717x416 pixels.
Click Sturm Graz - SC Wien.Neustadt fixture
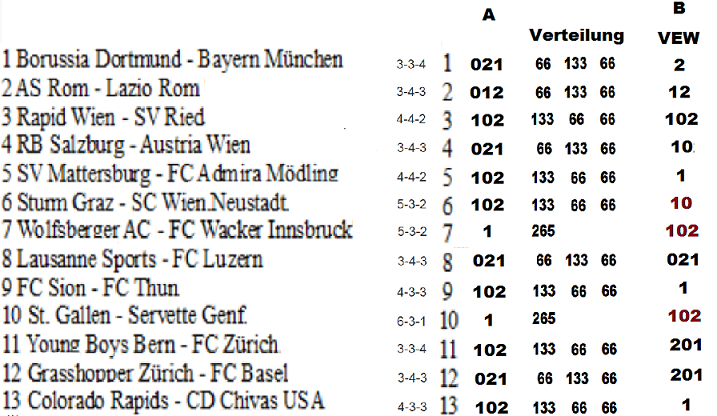[x=145, y=203]
